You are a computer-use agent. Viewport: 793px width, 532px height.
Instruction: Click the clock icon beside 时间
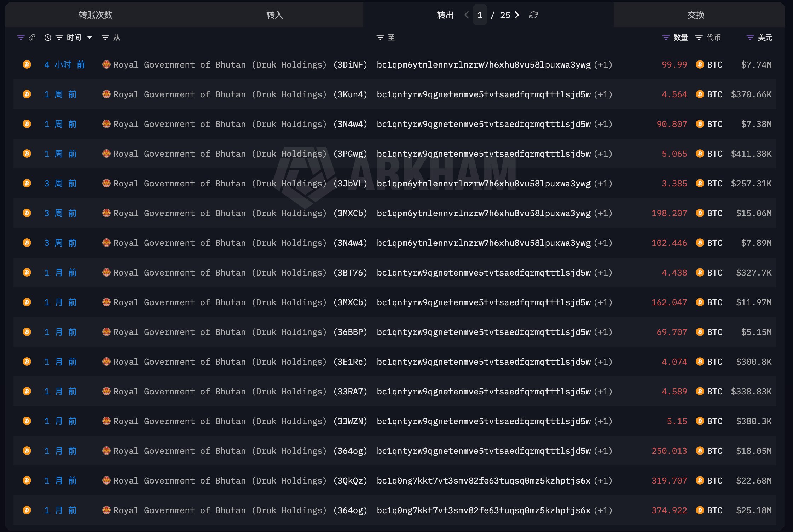(x=48, y=37)
